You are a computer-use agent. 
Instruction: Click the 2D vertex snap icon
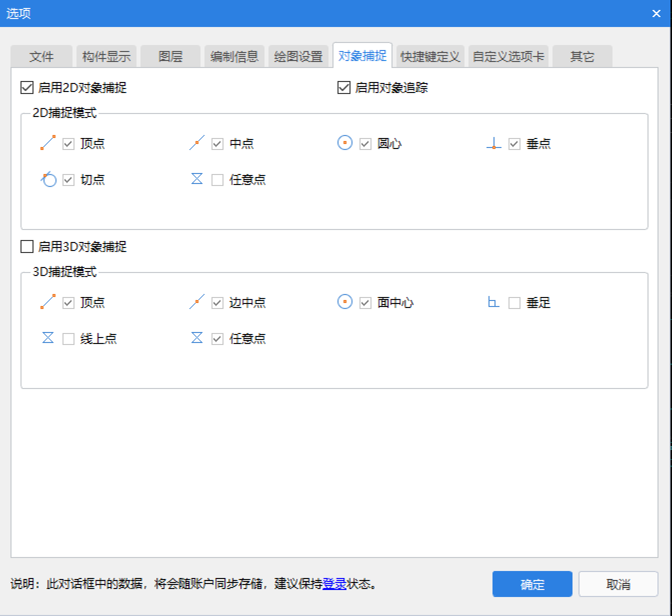48,143
